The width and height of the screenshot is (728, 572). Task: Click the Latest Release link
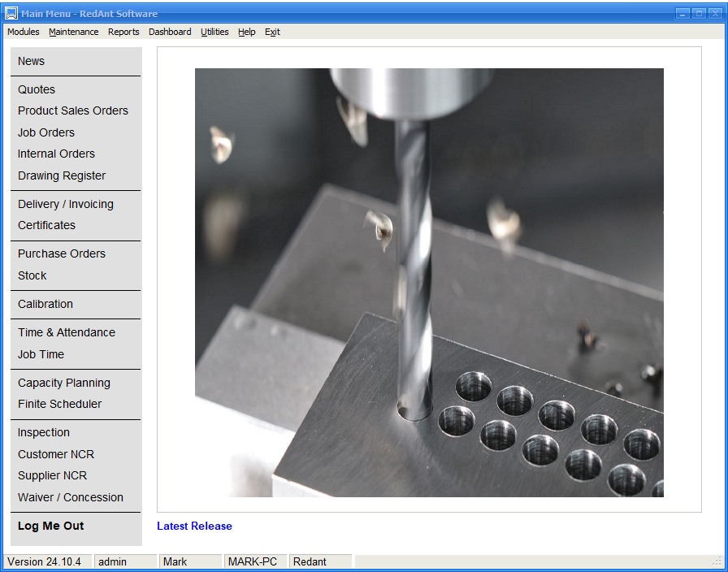(194, 526)
